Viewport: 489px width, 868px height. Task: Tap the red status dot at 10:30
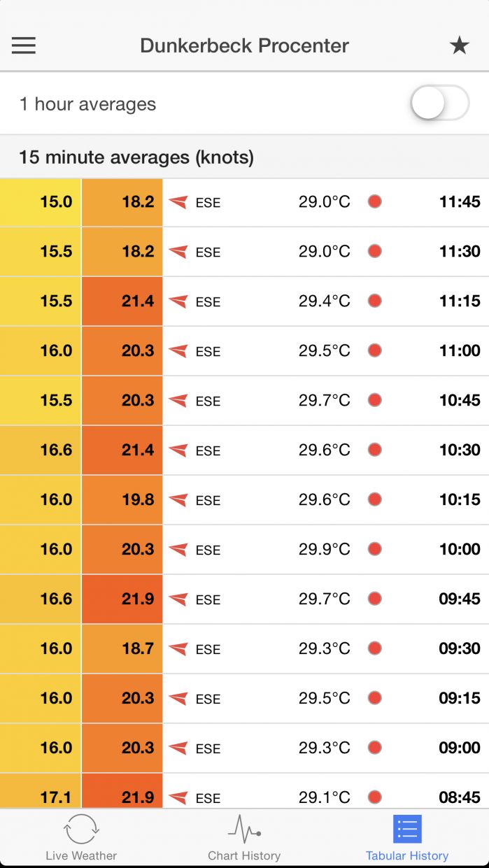tap(375, 450)
